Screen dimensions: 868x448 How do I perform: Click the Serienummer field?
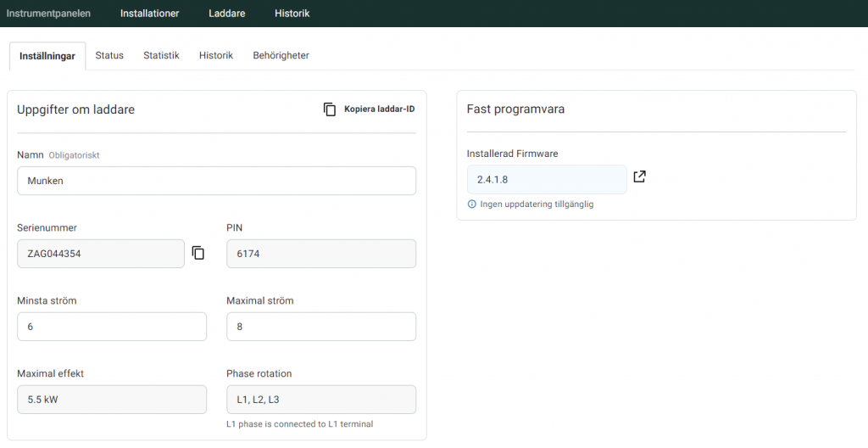click(x=100, y=254)
